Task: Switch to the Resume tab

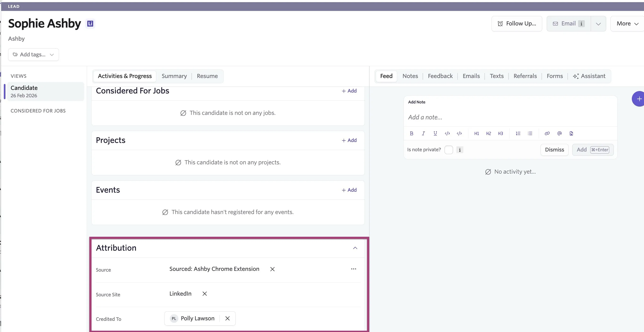Action: click(x=207, y=76)
